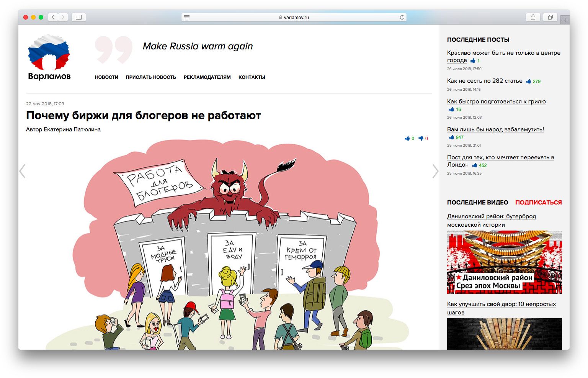Click the article thumbs-down dislike icon
588x378 pixels.
coord(421,139)
